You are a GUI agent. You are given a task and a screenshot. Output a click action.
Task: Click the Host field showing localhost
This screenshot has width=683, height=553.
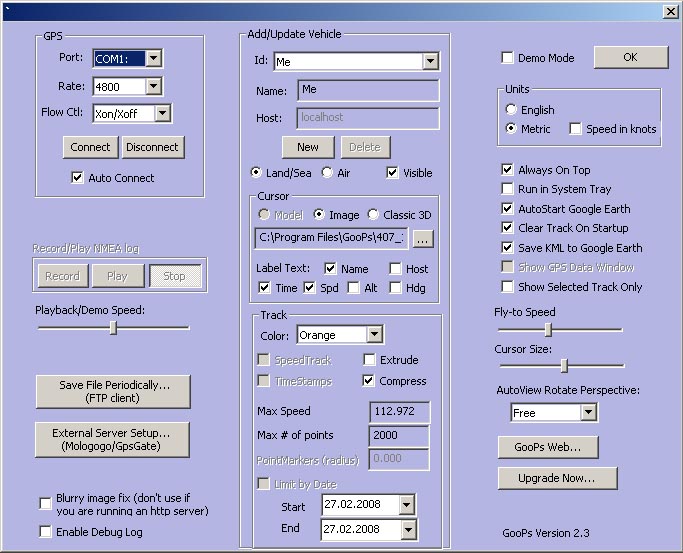coord(368,118)
